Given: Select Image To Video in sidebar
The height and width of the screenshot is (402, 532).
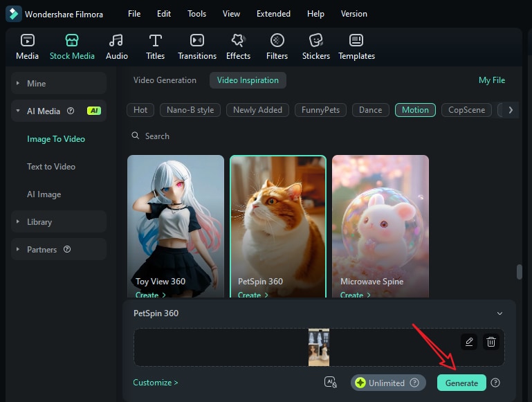Looking at the screenshot, I should (56, 139).
